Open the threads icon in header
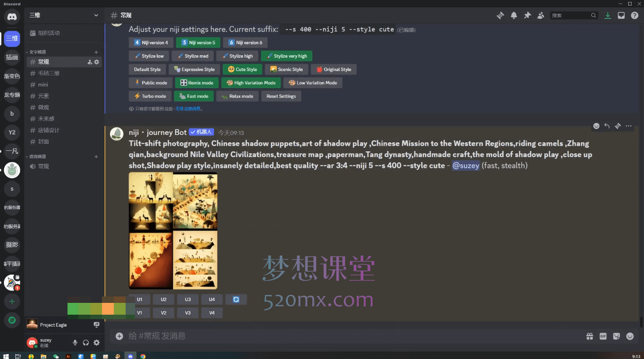The image size is (644, 359). pyautogui.click(x=500, y=15)
